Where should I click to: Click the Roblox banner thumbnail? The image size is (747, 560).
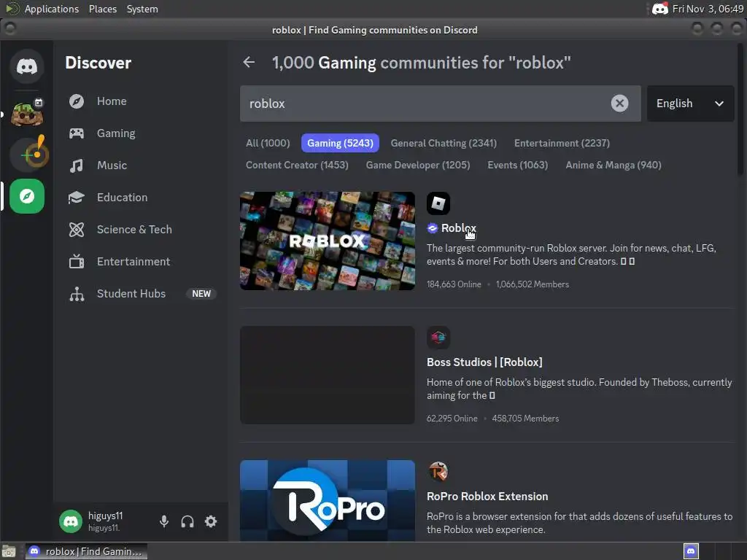[328, 241]
